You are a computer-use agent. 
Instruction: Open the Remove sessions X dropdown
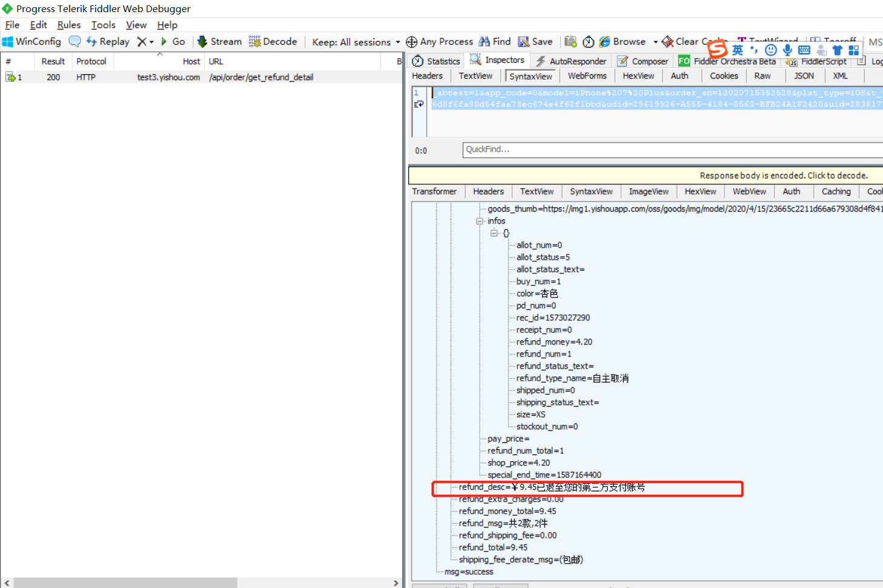(x=145, y=42)
